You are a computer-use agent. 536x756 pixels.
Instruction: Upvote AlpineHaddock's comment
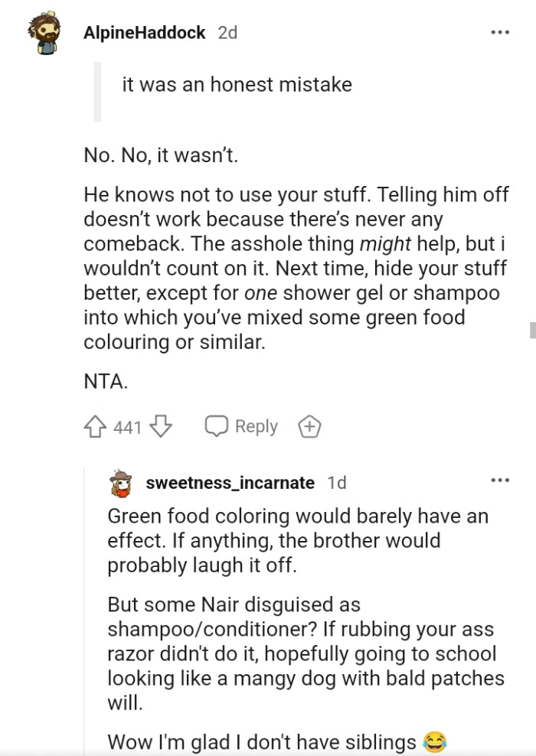coord(94,426)
